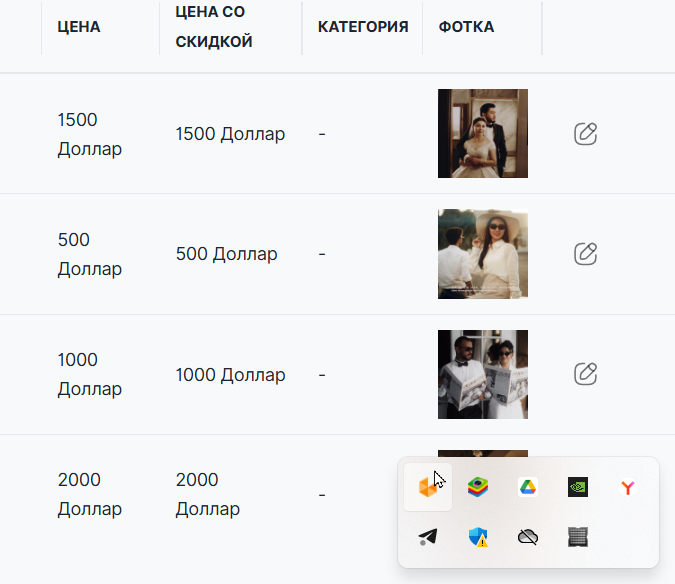Open BlueStacks from the tray popup
This screenshot has width=675, height=584.
[x=478, y=487]
